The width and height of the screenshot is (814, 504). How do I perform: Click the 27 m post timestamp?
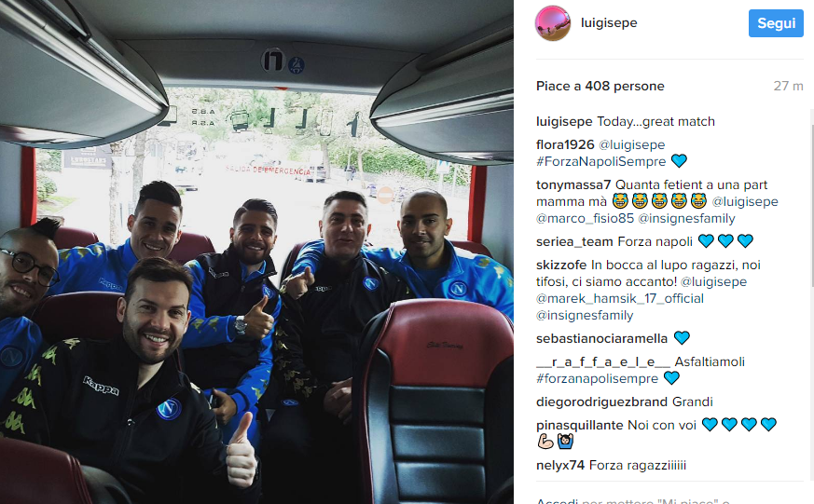pyautogui.click(x=788, y=86)
